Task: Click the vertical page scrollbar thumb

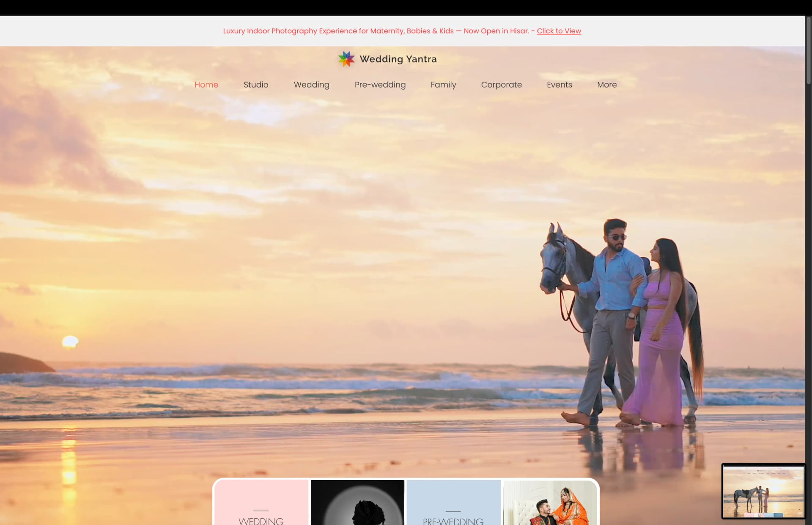Action: tap(808, 51)
